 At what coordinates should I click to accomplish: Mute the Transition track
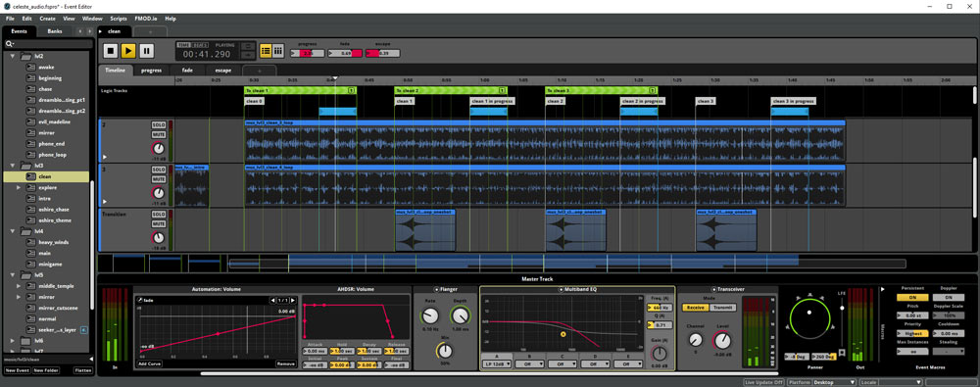[x=158, y=223]
